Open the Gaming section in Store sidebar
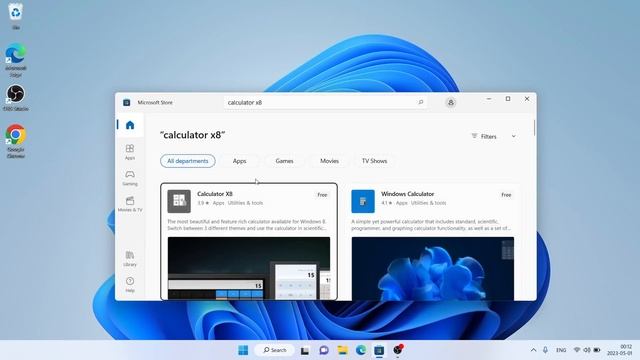The height and width of the screenshot is (360, 640). click(130, 178)
